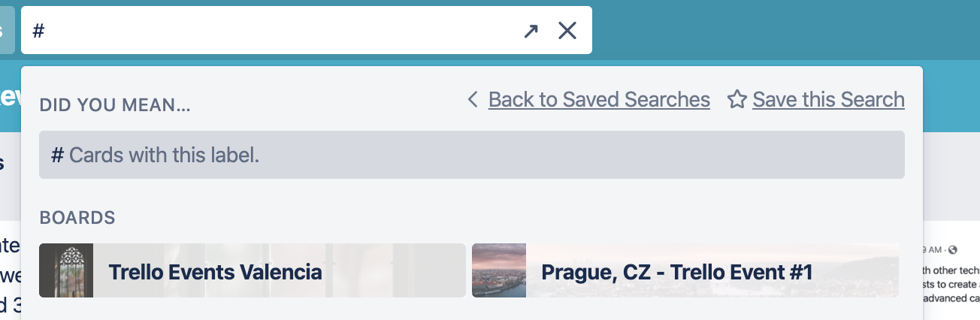This screenshot has height=320, width=980.
Task: Choose the Save this Search link
Action: coord(828,99)
